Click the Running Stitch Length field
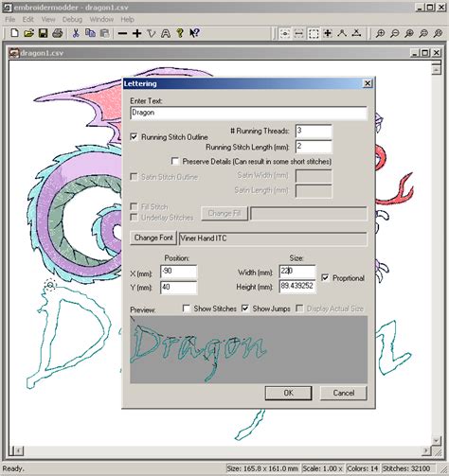Viewport: 449px width, 476px height. click(314, 147)
